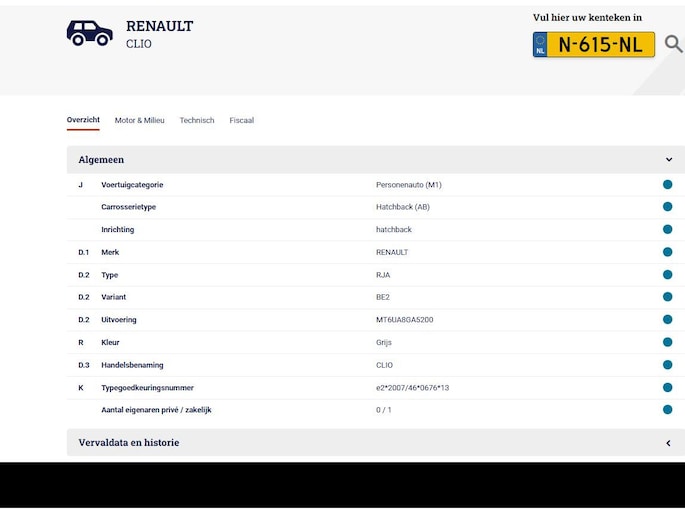Screen dimensions: 685x514
Task: Click the info dot for Aantal eigenaren row
Action: pos(667,410)
